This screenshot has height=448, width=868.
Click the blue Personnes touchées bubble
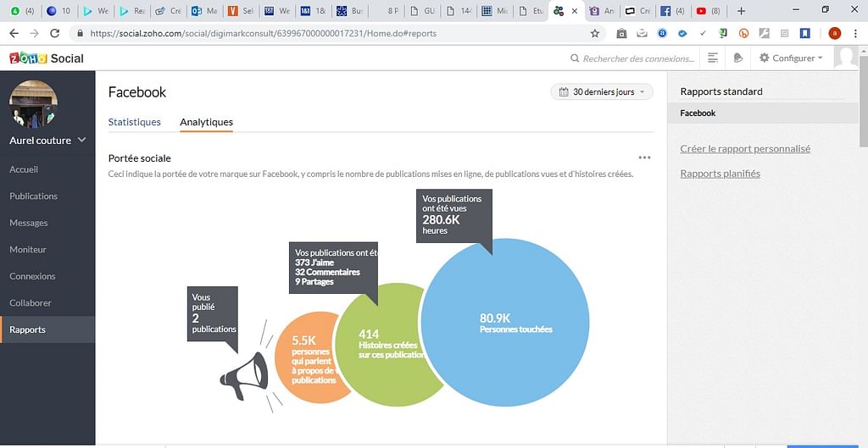515,322
